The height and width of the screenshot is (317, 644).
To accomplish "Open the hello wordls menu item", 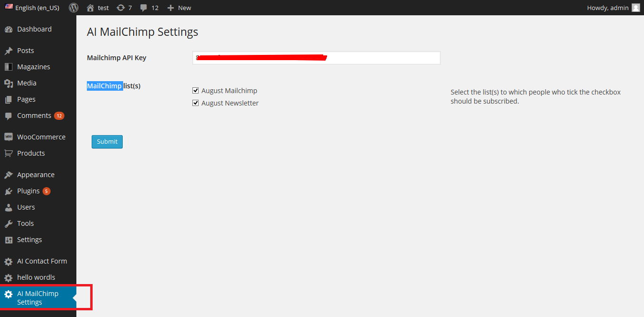I will (x=36, y=277).
